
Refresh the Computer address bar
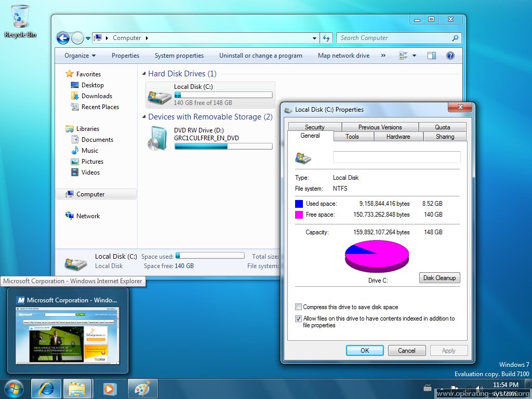(x=326, y=38)
